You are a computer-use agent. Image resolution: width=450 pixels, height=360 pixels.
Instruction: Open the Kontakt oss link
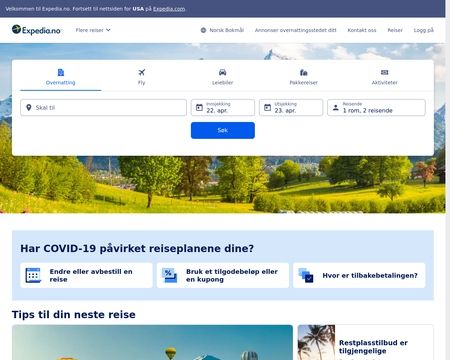click(x=362, y=30)
